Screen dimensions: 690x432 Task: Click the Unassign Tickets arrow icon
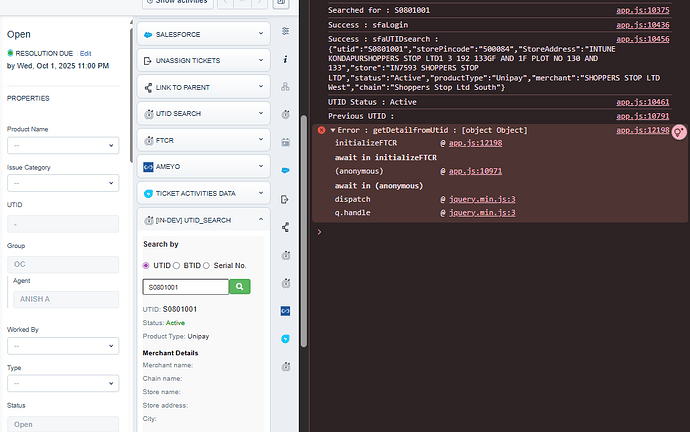(x=147, y=61)
